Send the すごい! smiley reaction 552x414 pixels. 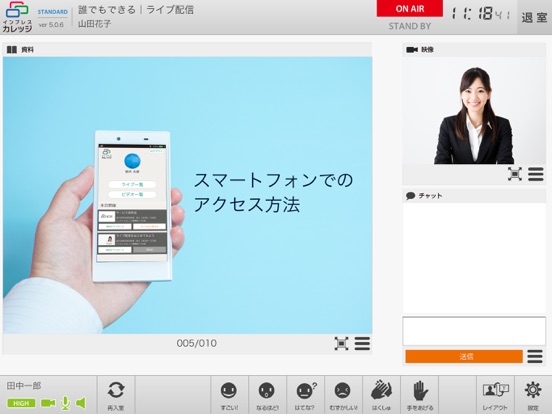click(229, 394)
